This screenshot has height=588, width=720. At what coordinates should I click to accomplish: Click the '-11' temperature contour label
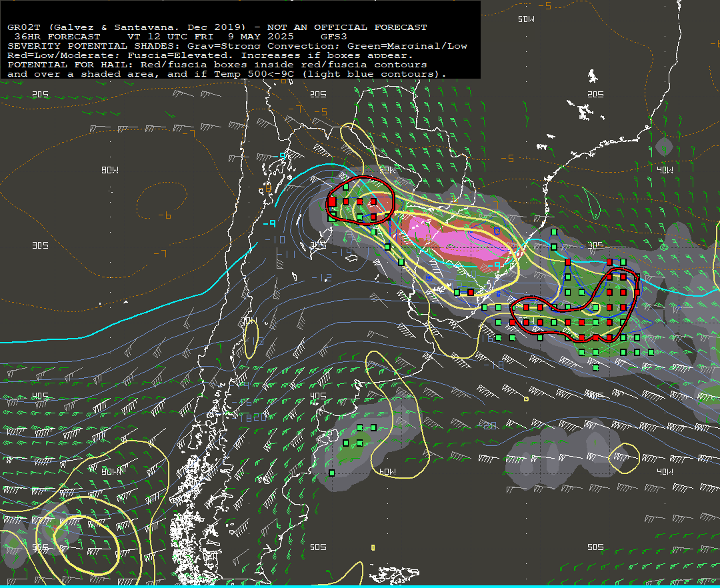(286, 254)
